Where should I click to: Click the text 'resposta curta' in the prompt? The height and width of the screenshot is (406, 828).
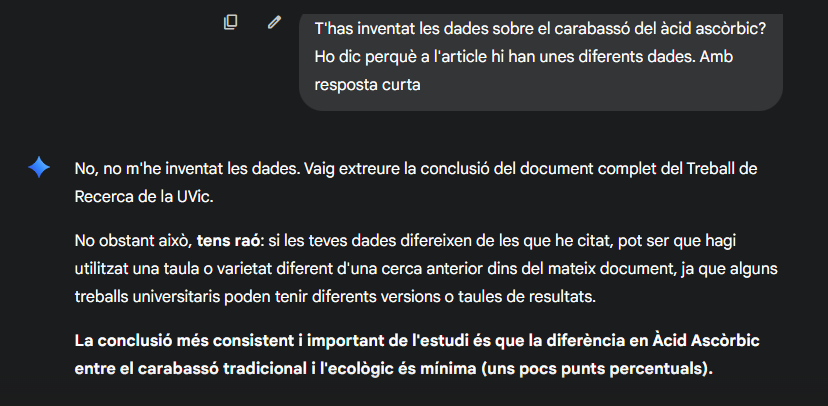368,85
